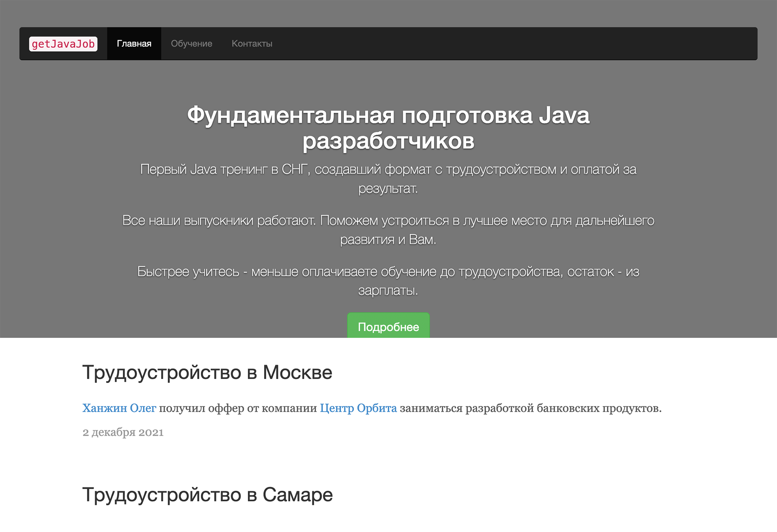Click the date text 2 декабря 2021

[123, 432]
